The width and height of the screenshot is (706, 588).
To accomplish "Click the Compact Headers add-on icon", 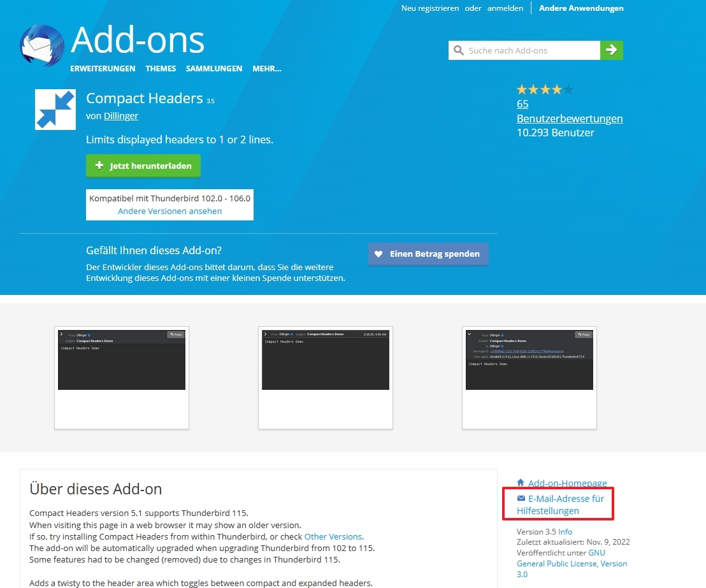I will pos(55,110).
